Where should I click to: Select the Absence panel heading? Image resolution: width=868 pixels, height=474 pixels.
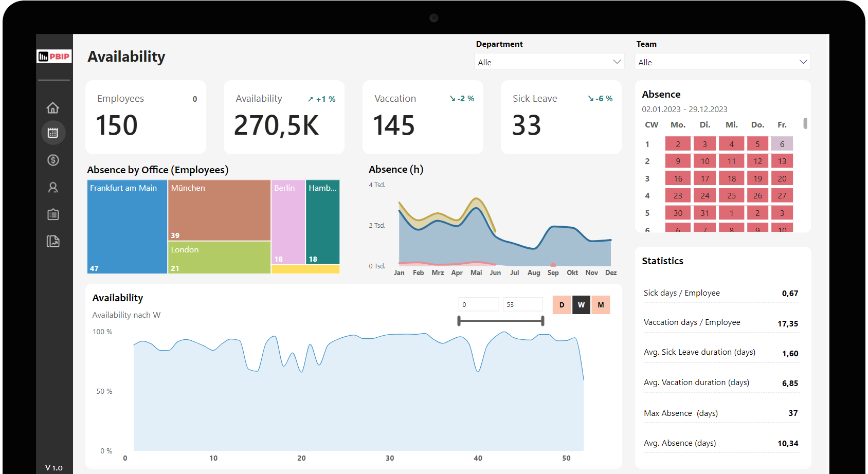[x=661, y=94]
